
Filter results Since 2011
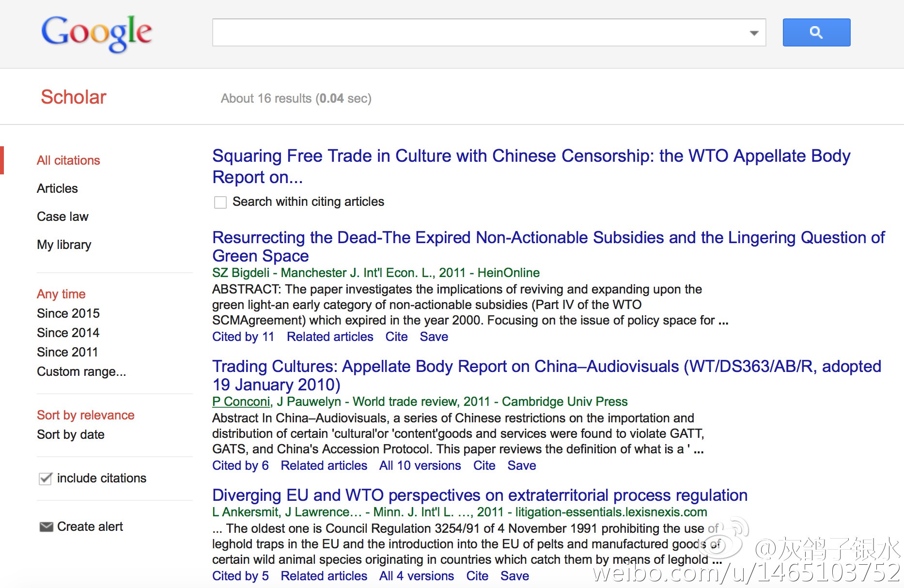point(67,352)
